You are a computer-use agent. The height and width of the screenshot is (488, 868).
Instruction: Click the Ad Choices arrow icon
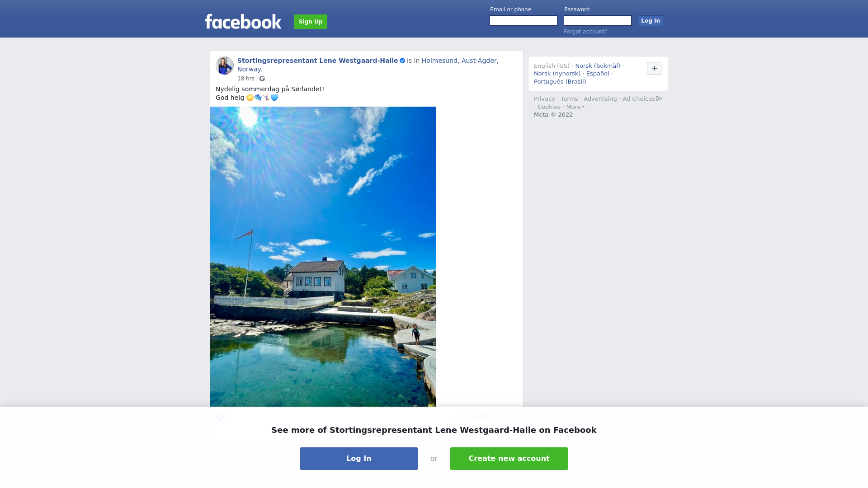pyautogui.click(x=659, y=99)
